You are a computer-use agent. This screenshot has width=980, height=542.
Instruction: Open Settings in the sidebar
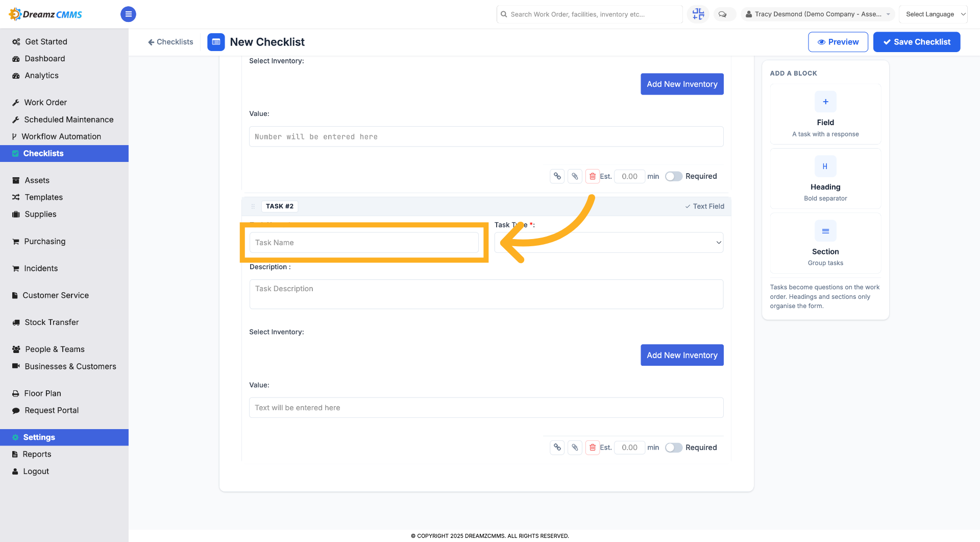coord(64,437)
